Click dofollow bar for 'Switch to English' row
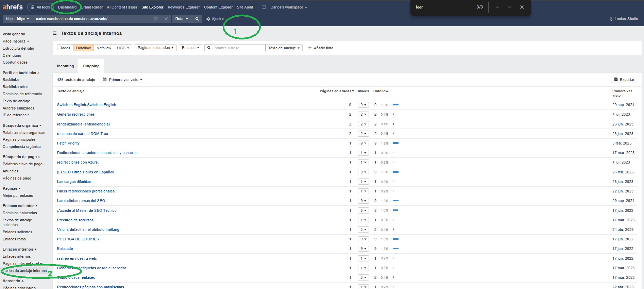The height and width of the screenshot is (289, 644). tap(395, 105)
